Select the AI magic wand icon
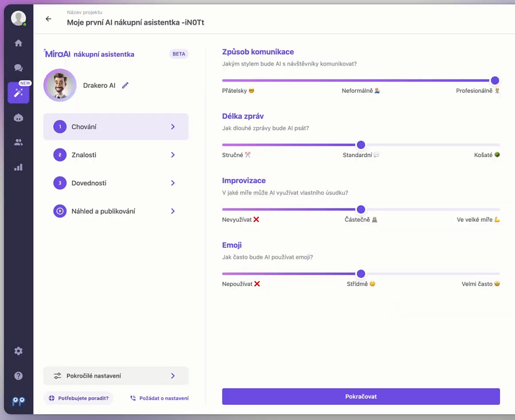This screenshot has height=420, width=515. (19, 93)
